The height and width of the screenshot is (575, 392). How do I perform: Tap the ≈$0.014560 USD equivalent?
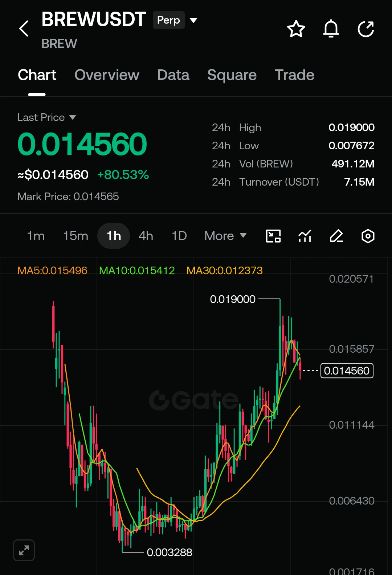point(53,175)
